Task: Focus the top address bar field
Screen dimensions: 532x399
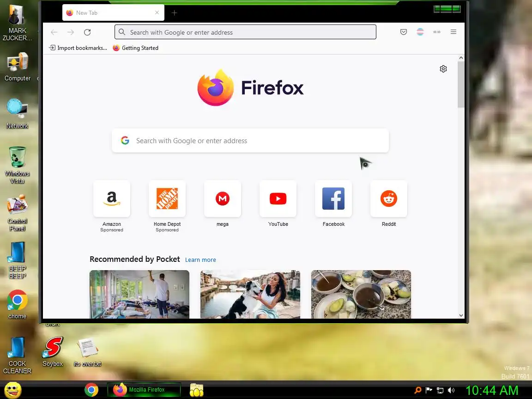Action: [245, 32]
